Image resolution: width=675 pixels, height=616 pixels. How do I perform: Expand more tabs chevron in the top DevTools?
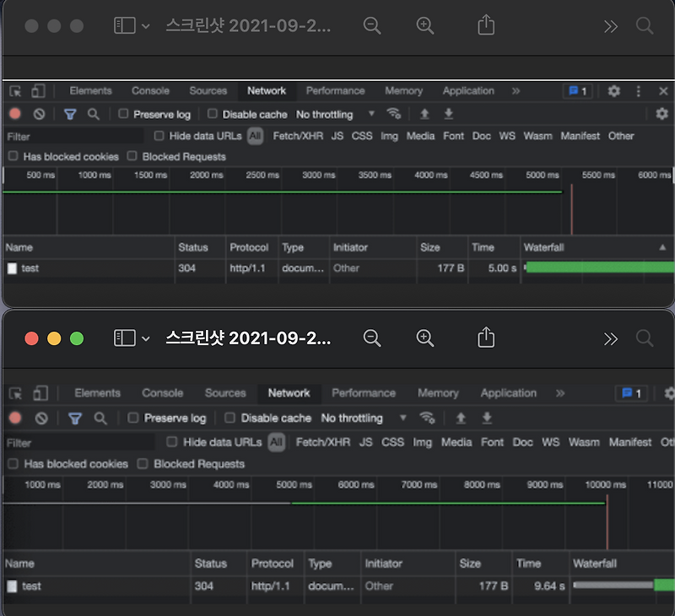tap(516, 91)
